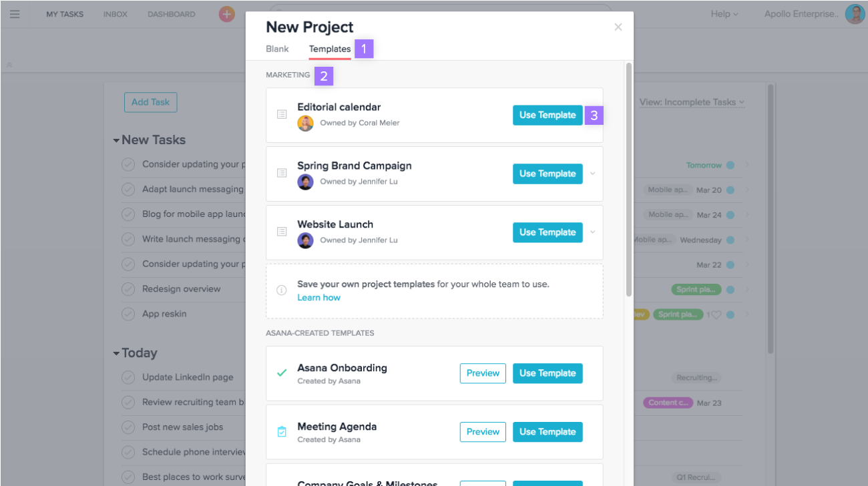This screenshot has height=486, width=868.
Task: Switch to the Blank tab
Action: (277, 49)
